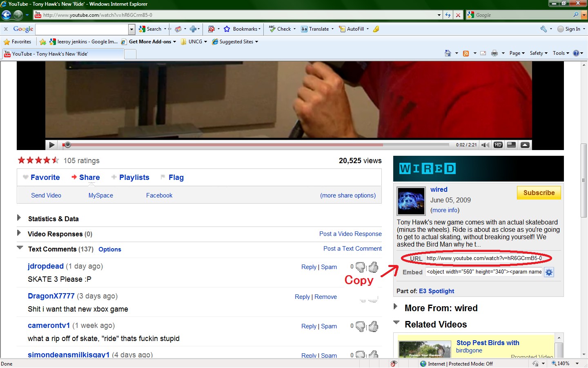This screenshot has height=368, width=588.
Task: Click the pop-up player arrow button
Action: (525, 145)
